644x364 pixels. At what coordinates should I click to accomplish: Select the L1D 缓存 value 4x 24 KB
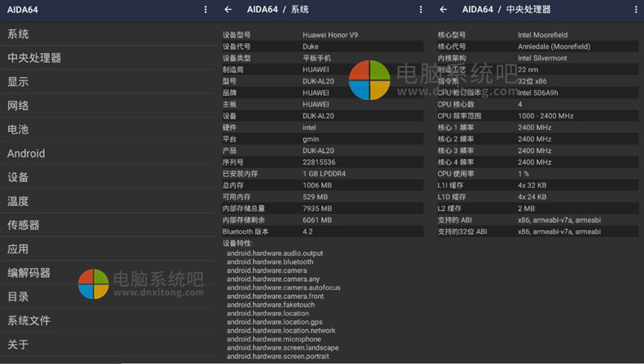532,197
